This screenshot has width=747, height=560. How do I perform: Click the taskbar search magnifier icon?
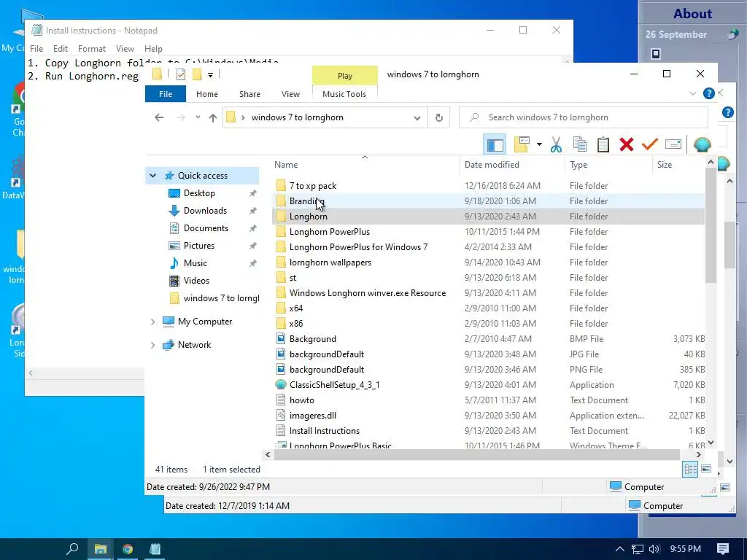pyautogui.click(x=72, y=549)
